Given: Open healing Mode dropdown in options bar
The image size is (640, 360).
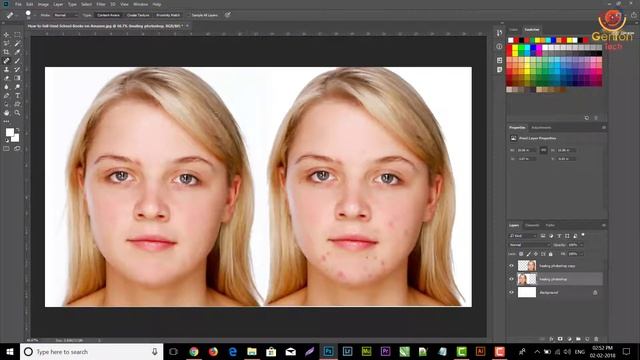Looking at the screenshot, I should pos(66,15).
